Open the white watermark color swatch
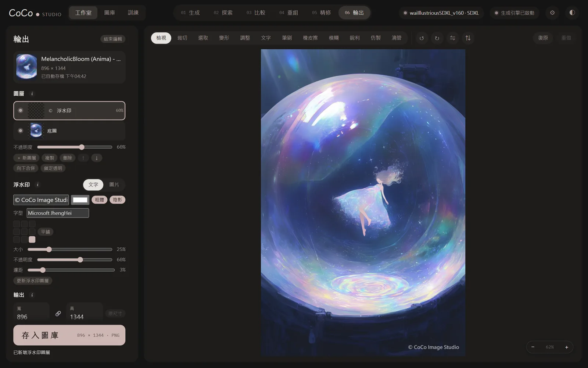Image resolution: width=588 pixels, height=368 pixels. 80,200
